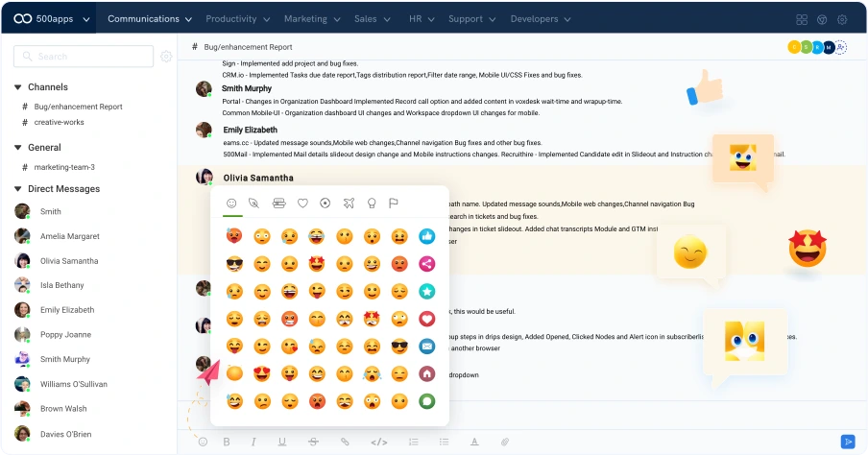The width and height of the screenshot is (868, 455).
Task: Insert a code block with the code icon
Action: (x=378, y=442)
